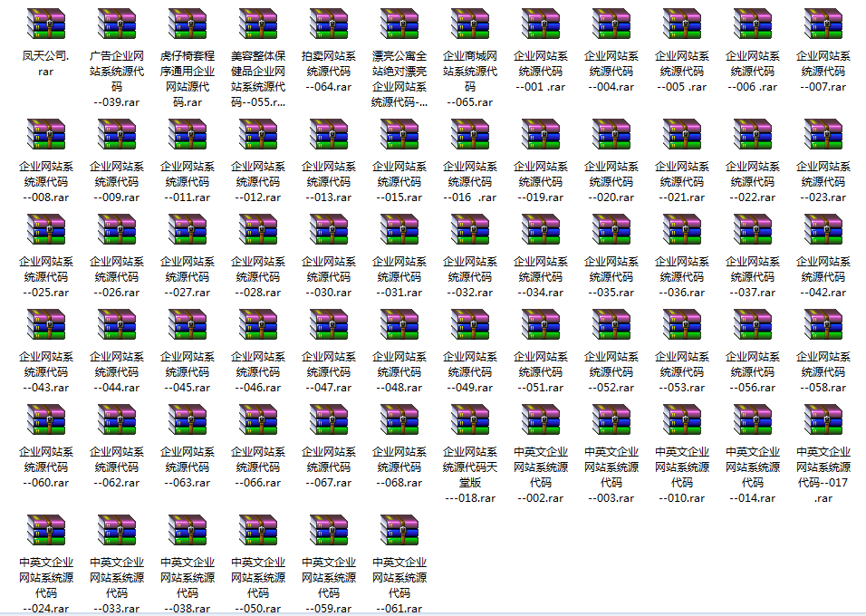Select the 中英文企业网站系统源代码--002.rar icon
This screenshot has height=616, width=866.
point(541,420)
